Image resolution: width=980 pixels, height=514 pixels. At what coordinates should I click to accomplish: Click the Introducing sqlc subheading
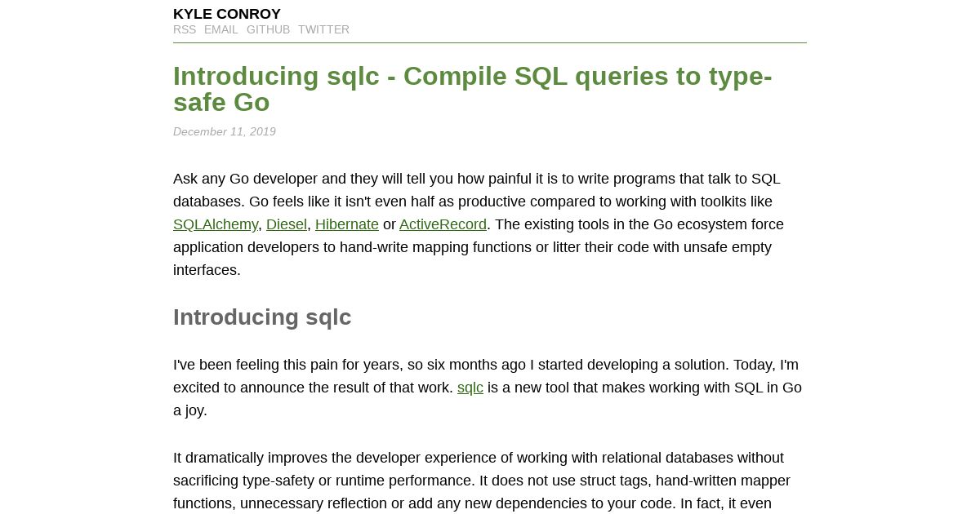[x=262, y=317]
